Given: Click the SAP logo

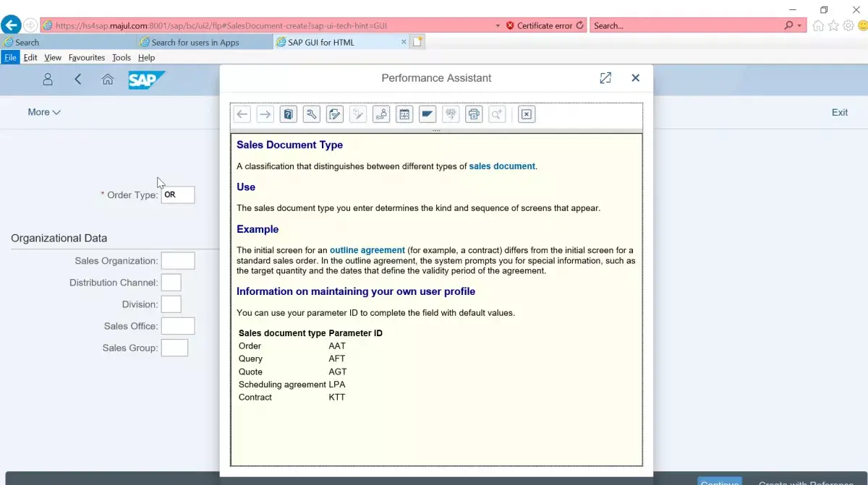Looking at the screenshot, I should coord(147,80).
